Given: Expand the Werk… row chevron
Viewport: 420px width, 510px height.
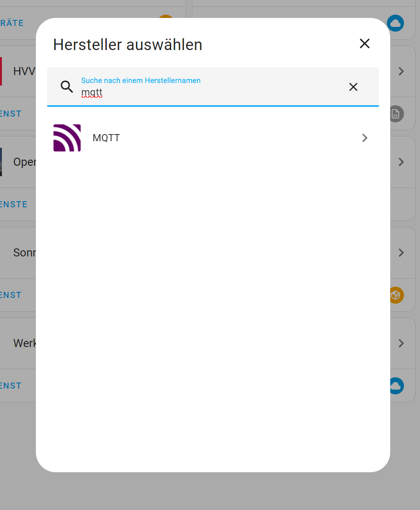Looking at the screenshot, I should coord(401,343).
